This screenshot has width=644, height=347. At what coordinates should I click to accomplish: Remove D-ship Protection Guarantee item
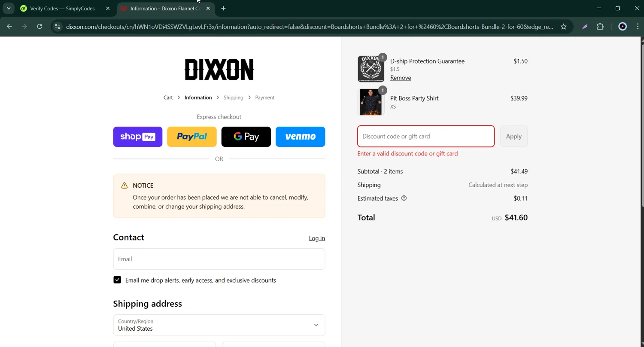click(x=401, y=78)
